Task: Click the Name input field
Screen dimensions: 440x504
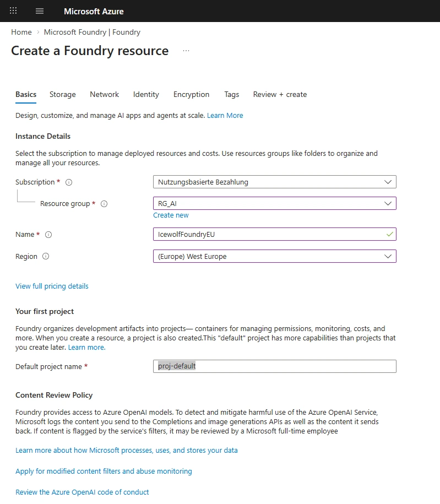Action: (270, 234)
